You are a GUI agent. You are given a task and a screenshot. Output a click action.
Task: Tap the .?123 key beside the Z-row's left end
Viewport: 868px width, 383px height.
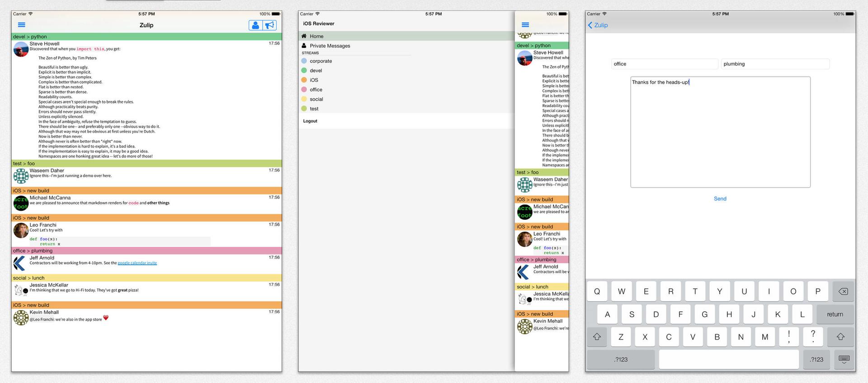621,359
